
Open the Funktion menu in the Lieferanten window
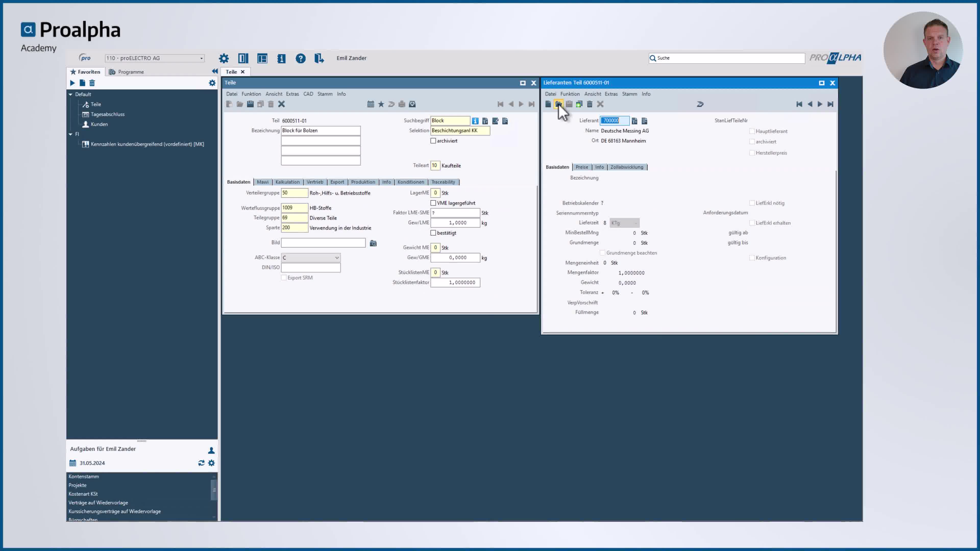570,94
